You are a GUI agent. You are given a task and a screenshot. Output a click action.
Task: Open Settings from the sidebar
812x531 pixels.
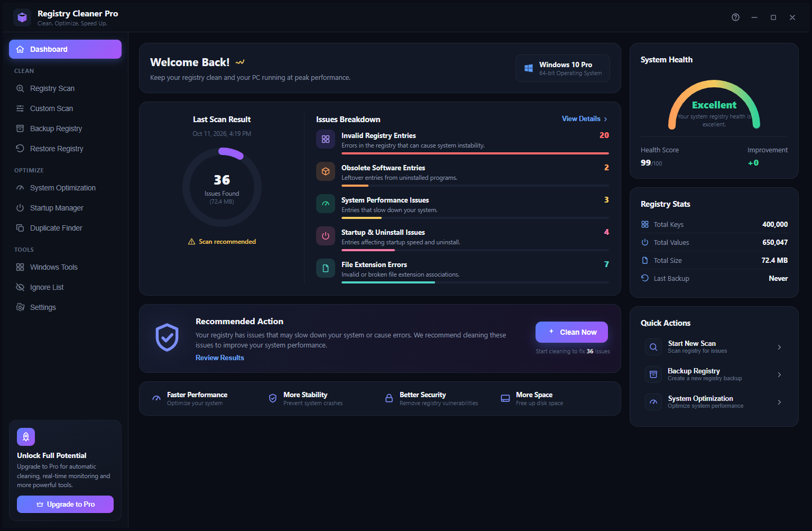tap(65, 307)
